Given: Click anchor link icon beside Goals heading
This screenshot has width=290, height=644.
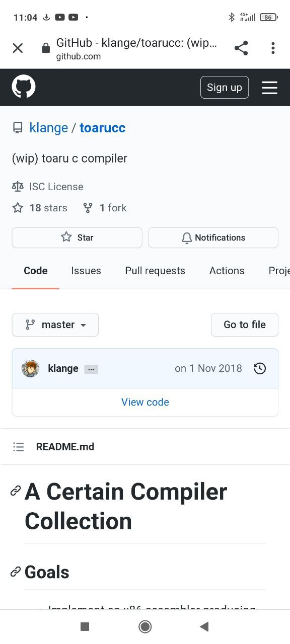Looking at the screenshot, I should 16,572.
